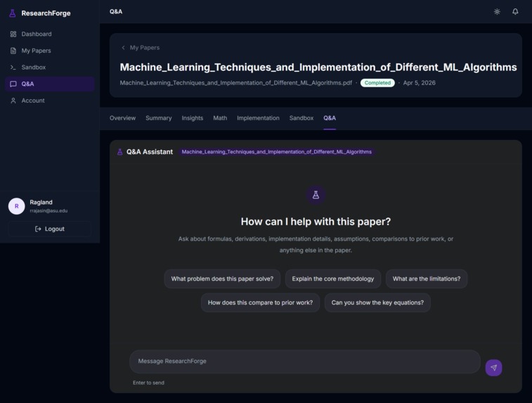Choose 'What are the limitations?' suggestion
This screenshot has height=403, width=532.
click(427, 279)
